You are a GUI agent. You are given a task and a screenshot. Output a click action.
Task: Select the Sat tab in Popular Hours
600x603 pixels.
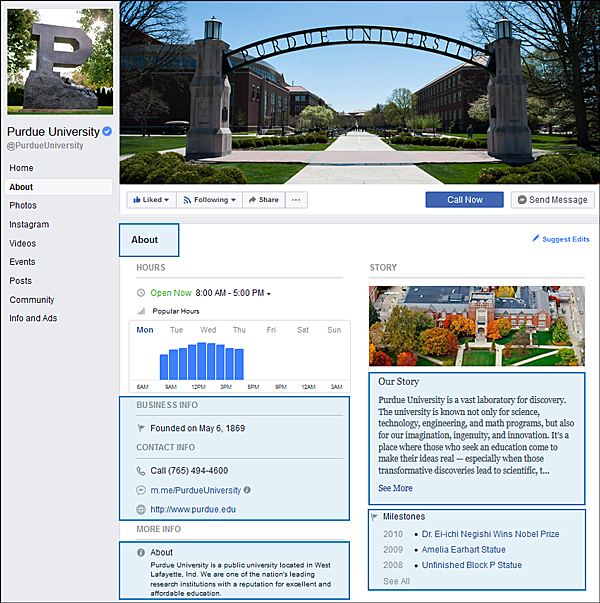pyautogui.click(x=303, y=330)
